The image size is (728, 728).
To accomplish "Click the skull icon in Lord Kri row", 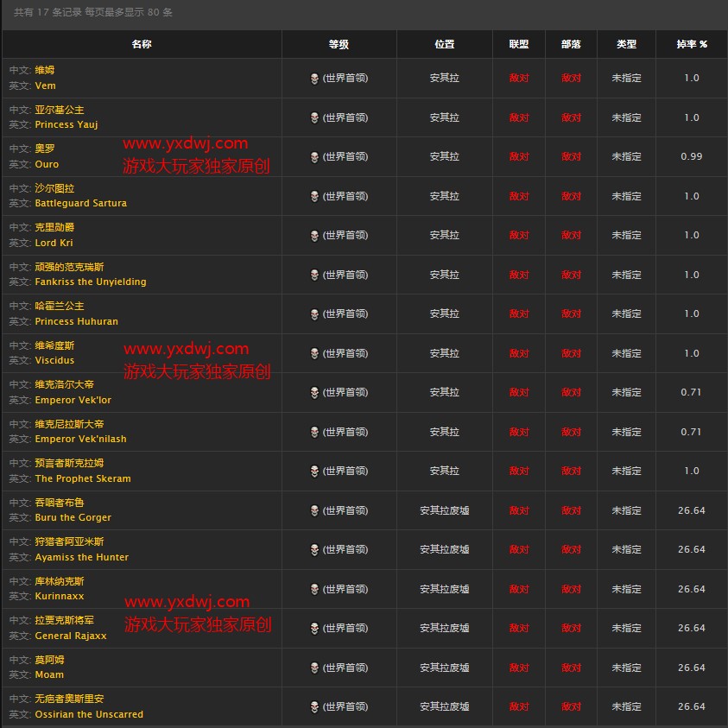I will 314,236.
